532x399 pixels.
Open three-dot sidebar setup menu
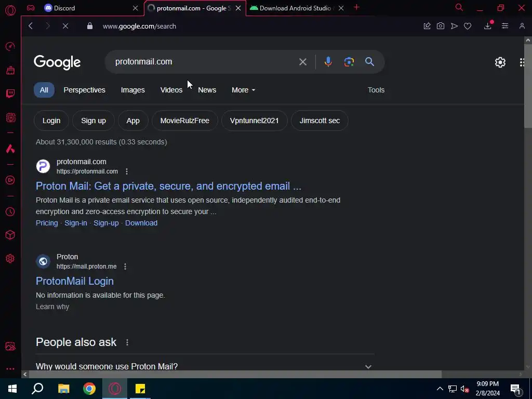tap(10, 369)
